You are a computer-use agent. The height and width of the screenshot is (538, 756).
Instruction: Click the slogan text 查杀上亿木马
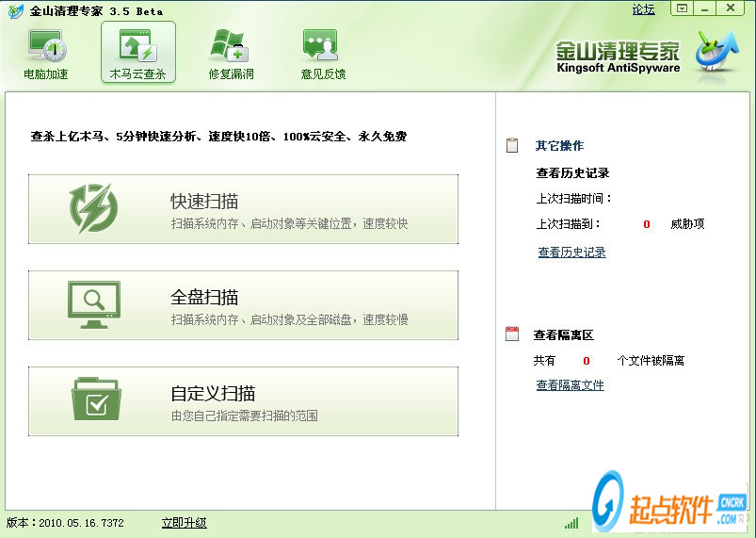pyautogui.click(x=67, y=137)
